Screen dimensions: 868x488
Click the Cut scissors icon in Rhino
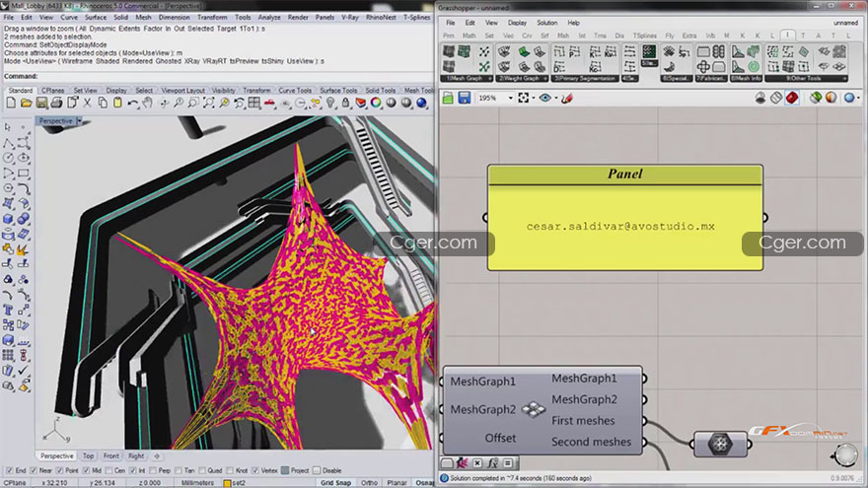tap(88, 103)
